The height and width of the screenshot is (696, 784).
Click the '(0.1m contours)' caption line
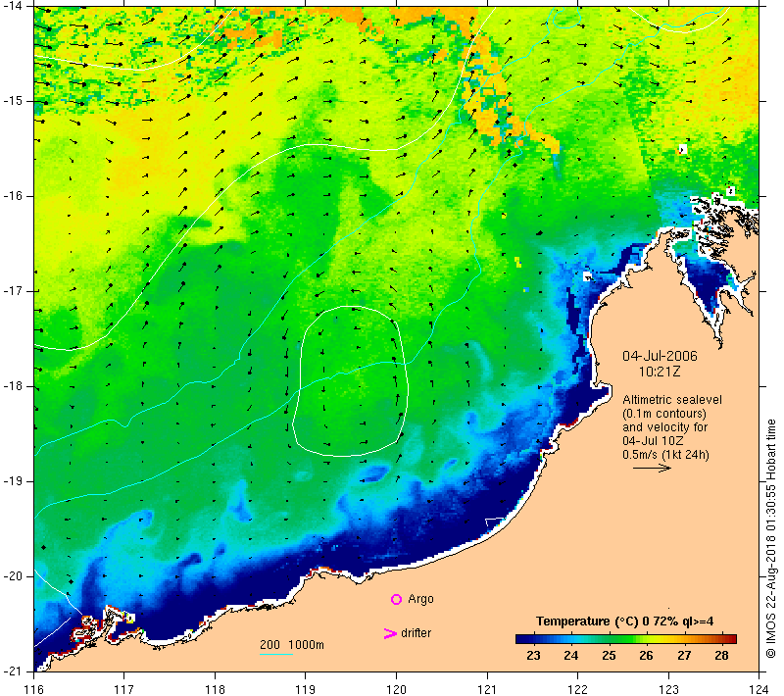pyautogui.click(x=664, y=414)
